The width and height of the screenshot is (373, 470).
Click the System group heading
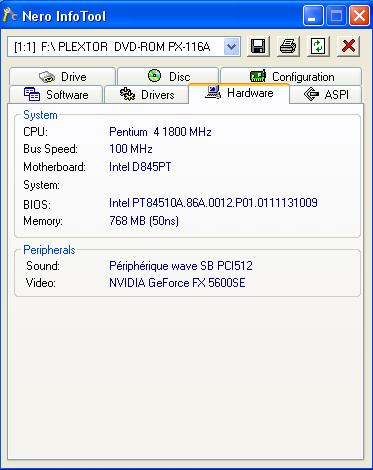pos(40,115)
